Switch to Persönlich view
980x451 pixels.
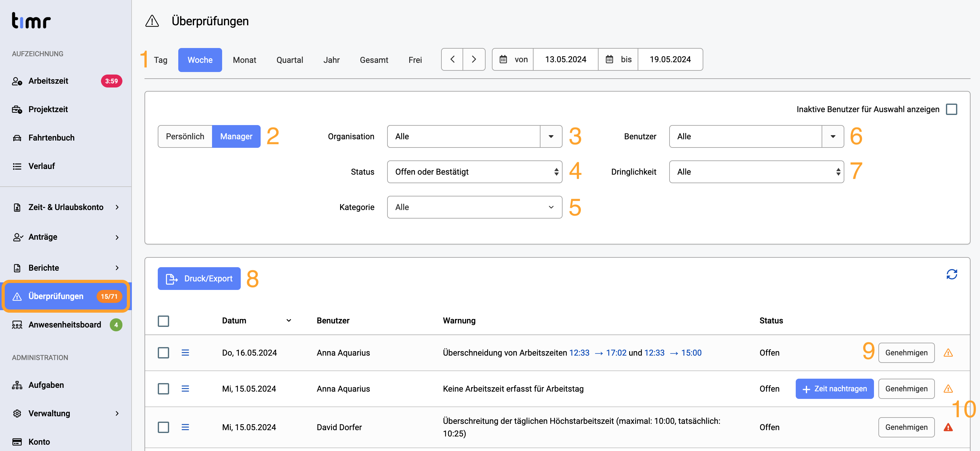click(185, 136)
